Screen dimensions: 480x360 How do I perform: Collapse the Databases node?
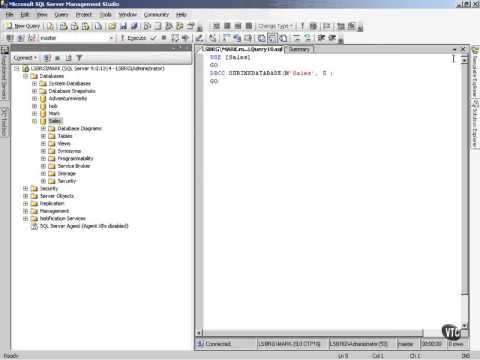[25, 76]
